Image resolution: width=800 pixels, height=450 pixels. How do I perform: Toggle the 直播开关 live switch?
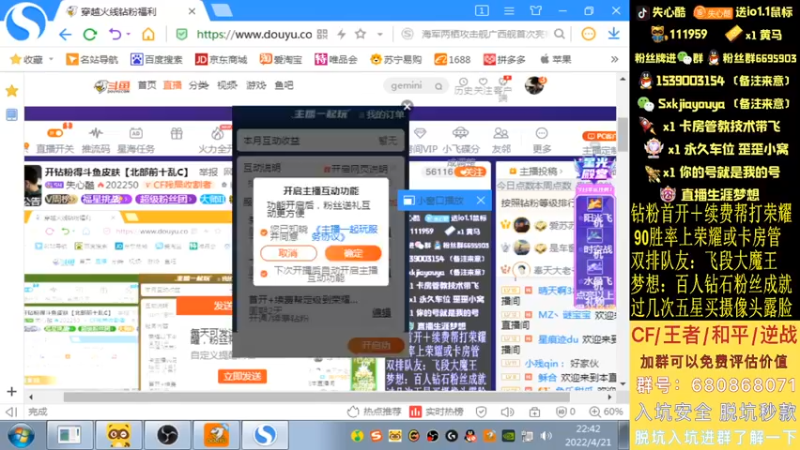coord(55,139)
